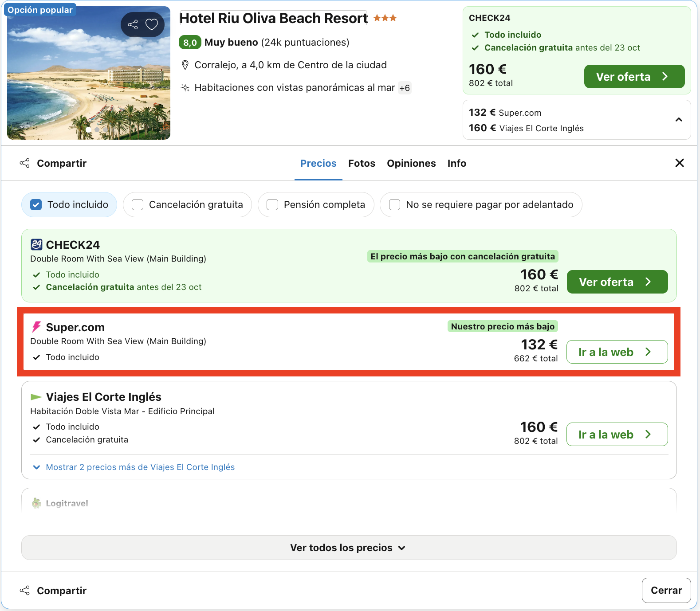The height and width of the screenshot is (611, 700).
Task: Click the Super.com lightning logo icon
Action: [36, 327]
